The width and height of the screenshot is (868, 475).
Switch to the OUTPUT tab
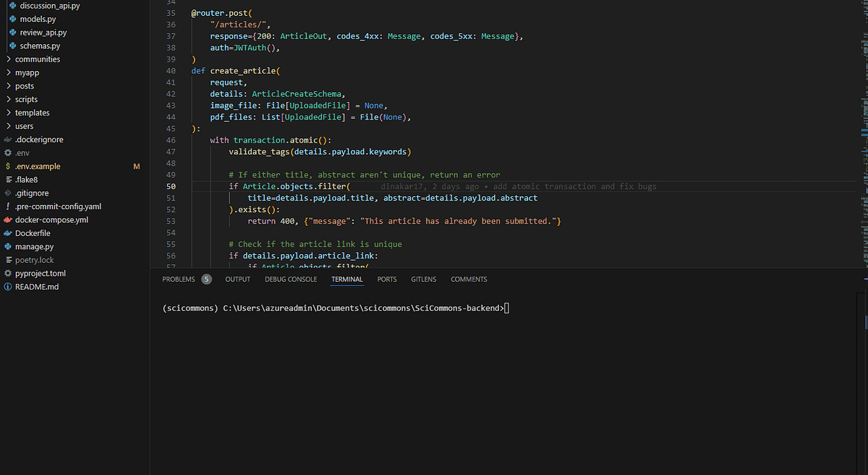[x=237, y=279]
